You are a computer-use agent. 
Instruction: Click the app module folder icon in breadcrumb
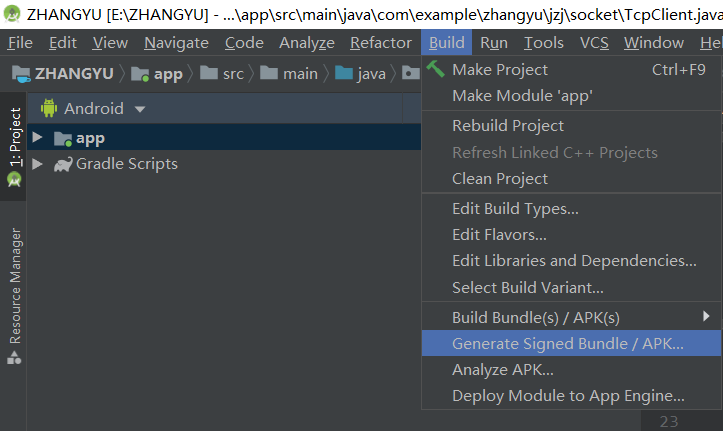pos(140,74)
